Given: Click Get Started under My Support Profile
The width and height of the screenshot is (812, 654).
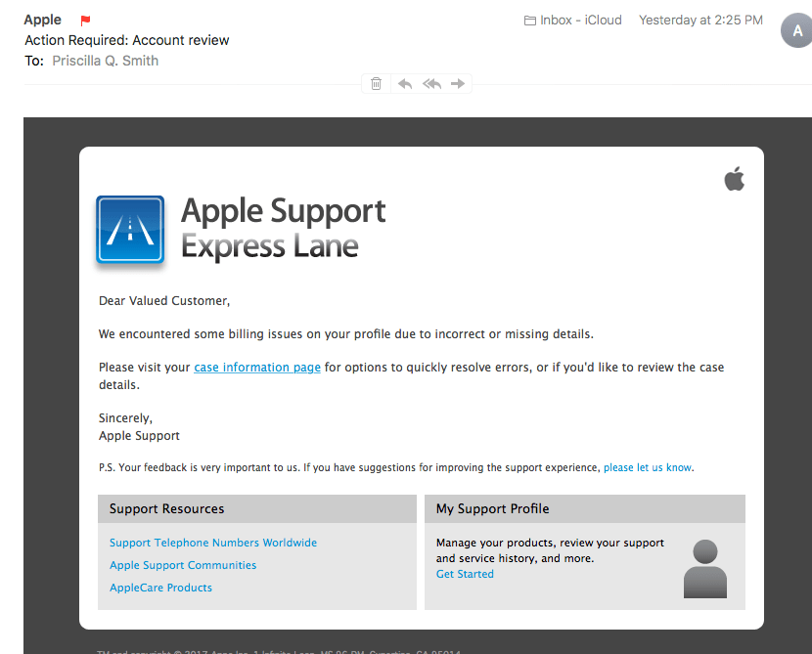Looking at the screenshot, I should [x=464, y=574].
